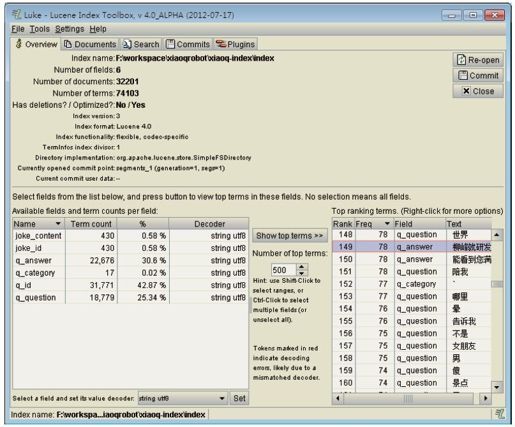Open the File menu
This screenshot has height=427, width=515.
tap(18, 29)
